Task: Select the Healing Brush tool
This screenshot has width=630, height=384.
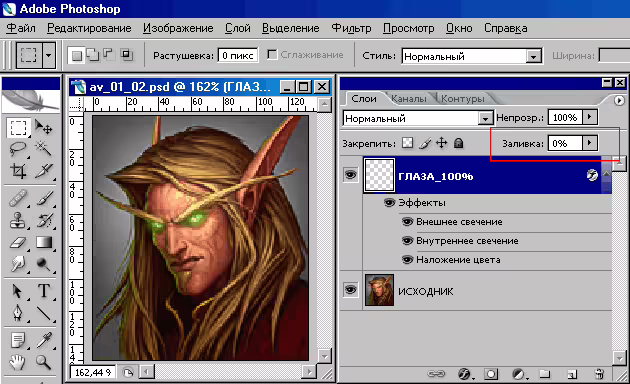Action: (x=18, y=198)
